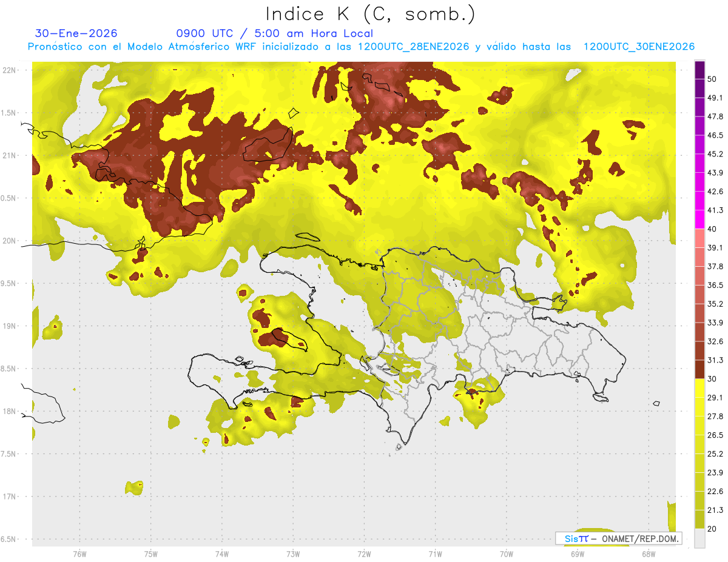Viewport: 728px width, 562px height.
Task: Click the colorbar value '29.1'
Action: pyautogui.click(x=715, y=397)
